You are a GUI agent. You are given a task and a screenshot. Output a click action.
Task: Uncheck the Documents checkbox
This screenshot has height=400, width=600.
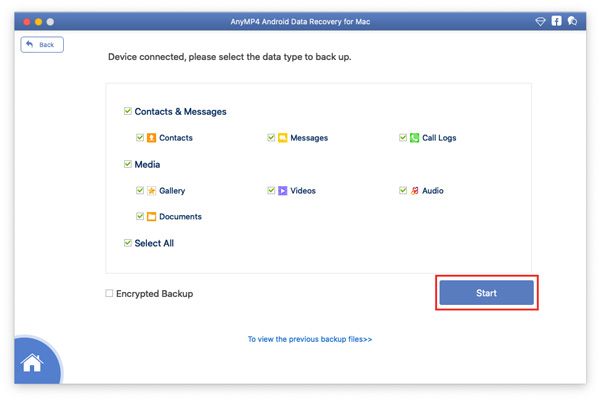pyautogui.click(x=140, y=216)
